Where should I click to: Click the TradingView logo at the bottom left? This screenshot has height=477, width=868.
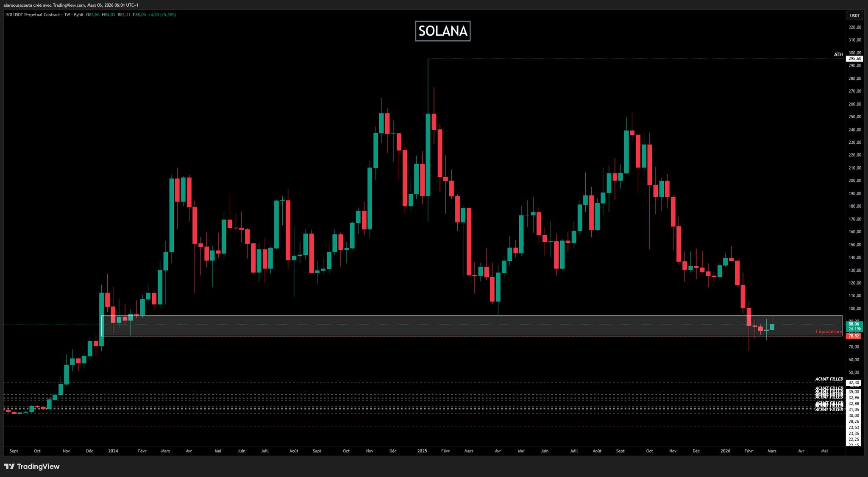click(x=32, y=466)
